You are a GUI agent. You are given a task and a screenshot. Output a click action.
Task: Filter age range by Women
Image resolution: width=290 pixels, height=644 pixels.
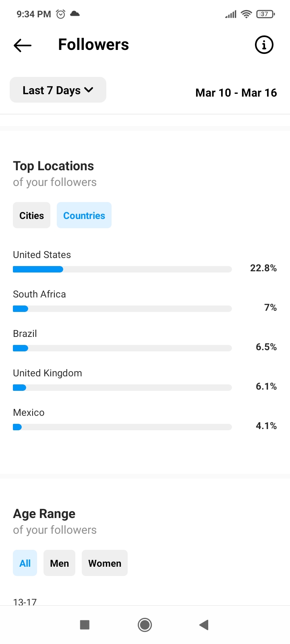(105, 563)
